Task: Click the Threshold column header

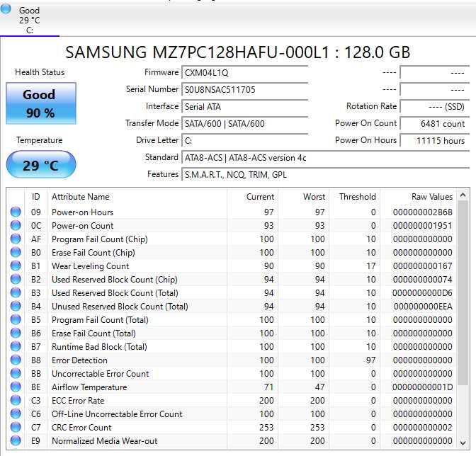Action: (x=355, y=197)
